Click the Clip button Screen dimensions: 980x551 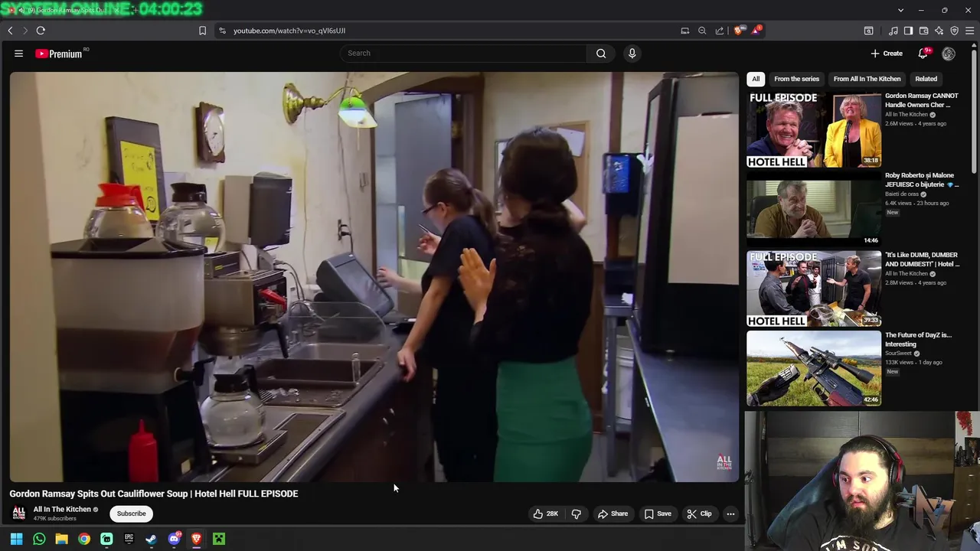pyautogui.click(x=699, y=514)
